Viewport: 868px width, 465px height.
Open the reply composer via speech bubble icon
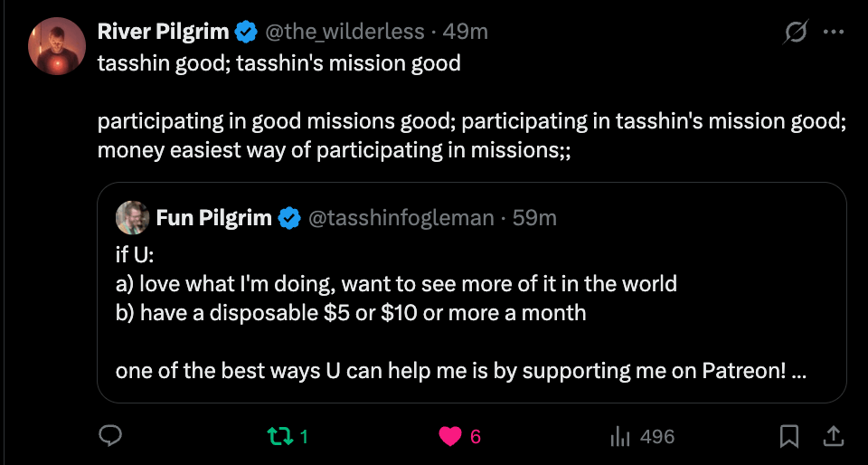(x=110, y=436)
